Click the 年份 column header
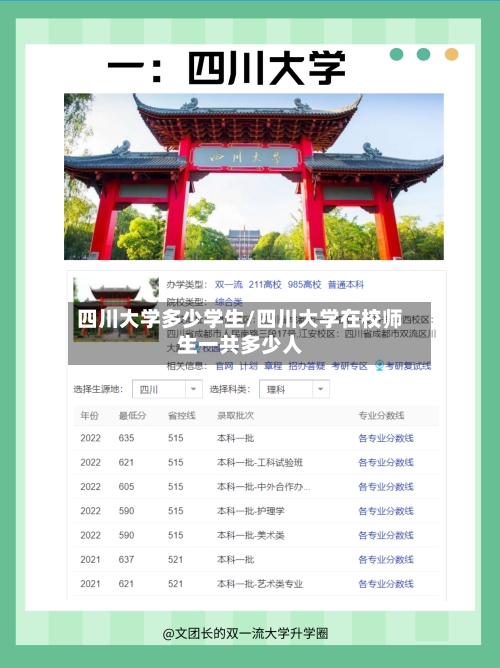The image size is (500, 668). [89, 415]
